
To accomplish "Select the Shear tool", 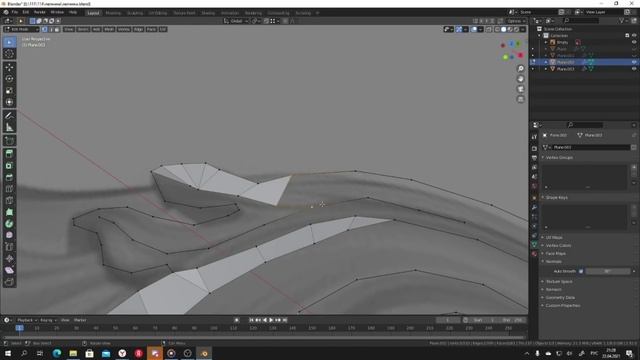I will (x=9, y=270).
